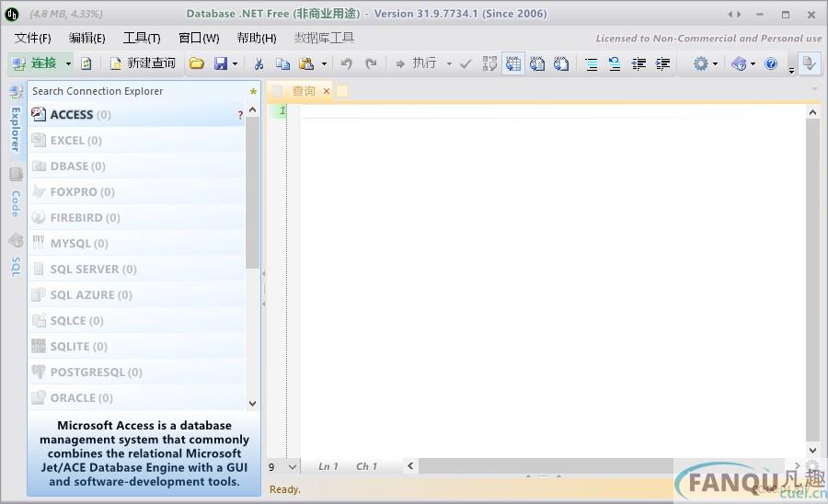828x504 pixels.
Task: Open the settings gear dropdown arrow
Action: pos(715,63)
